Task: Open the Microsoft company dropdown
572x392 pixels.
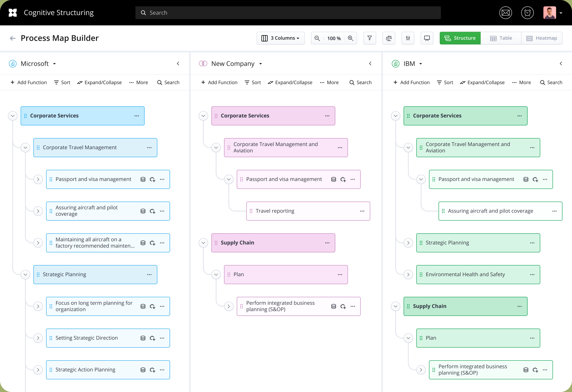Action: pos(54,64)
